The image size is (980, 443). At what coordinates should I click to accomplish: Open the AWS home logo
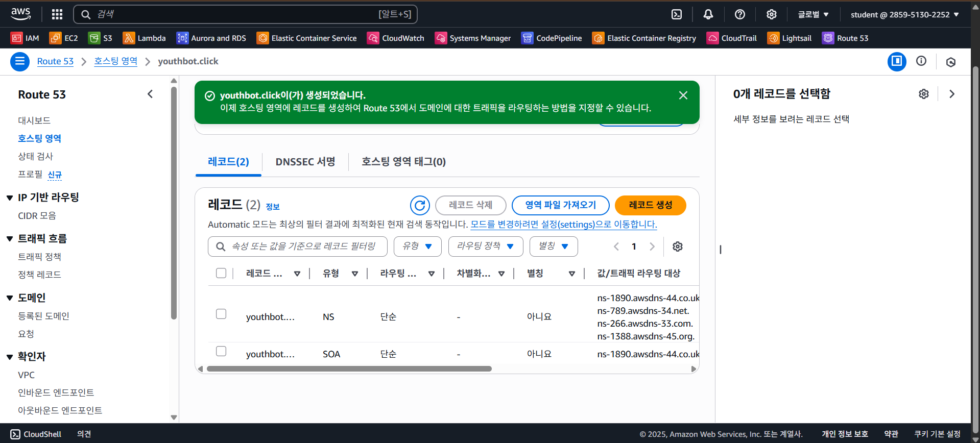point(20,14)
